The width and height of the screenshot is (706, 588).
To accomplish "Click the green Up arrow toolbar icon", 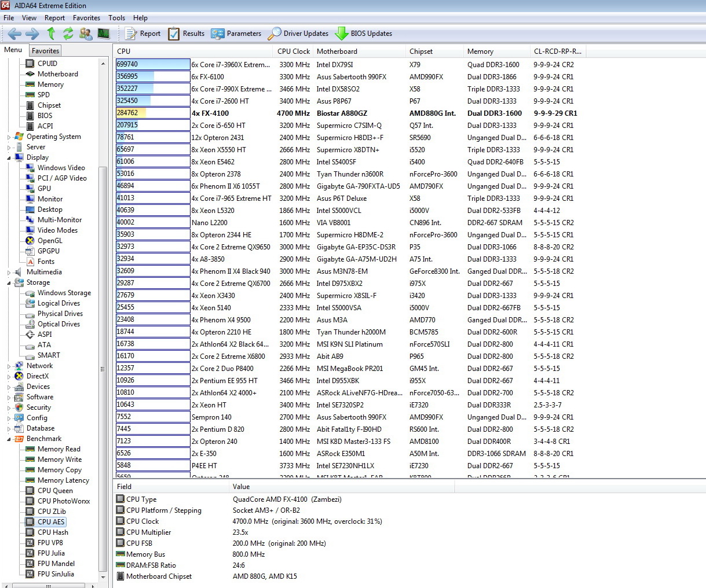I will (x=51, y=34).
